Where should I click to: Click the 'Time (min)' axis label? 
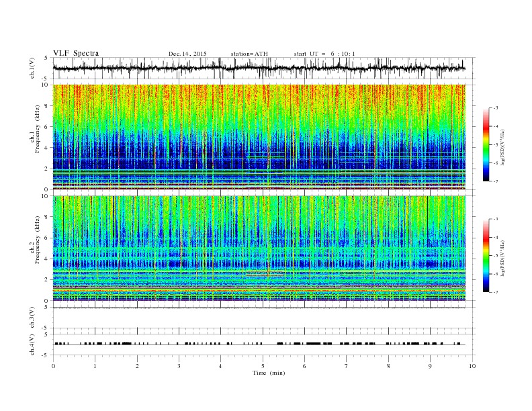tap(269, 373)
